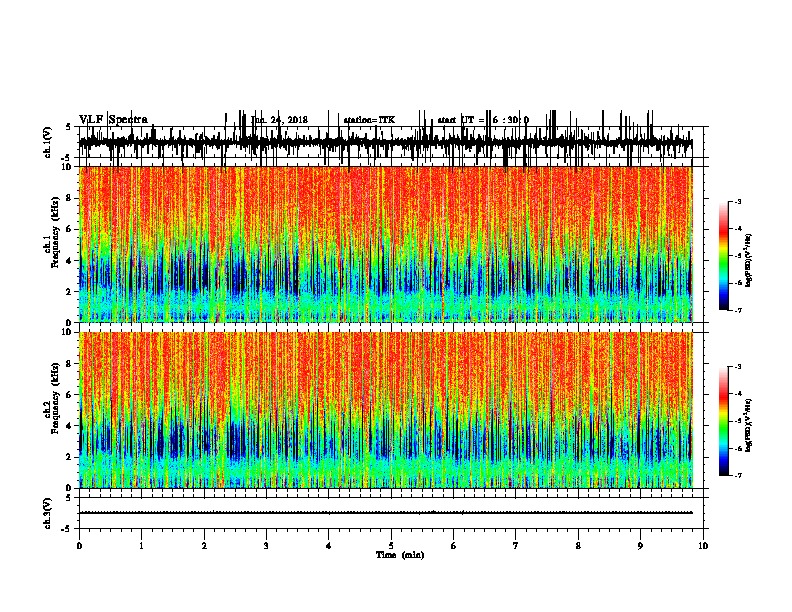Viewport: 792px width, 612px height.
Task: Click time axis tick label '9'
Action: (640, 546)
